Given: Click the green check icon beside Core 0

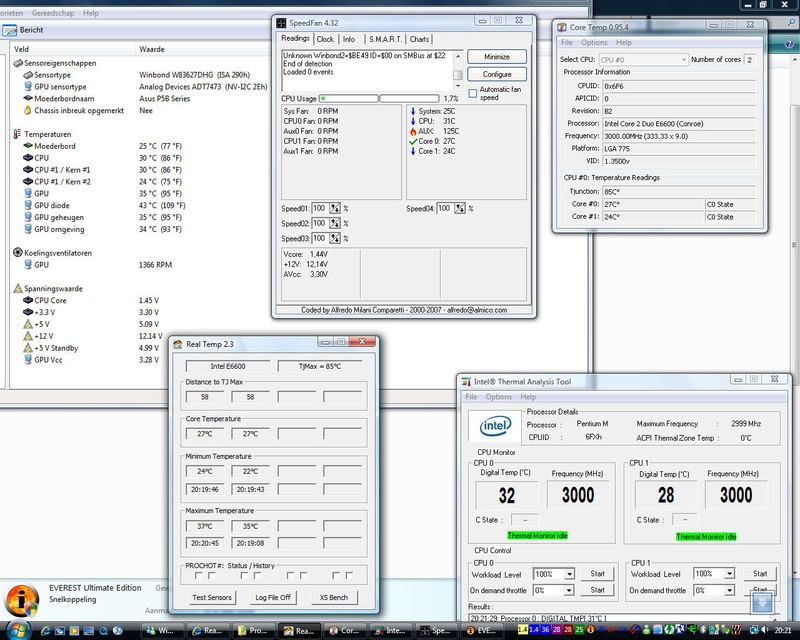Looking at the screenshot, I should [x=413, y=141].
